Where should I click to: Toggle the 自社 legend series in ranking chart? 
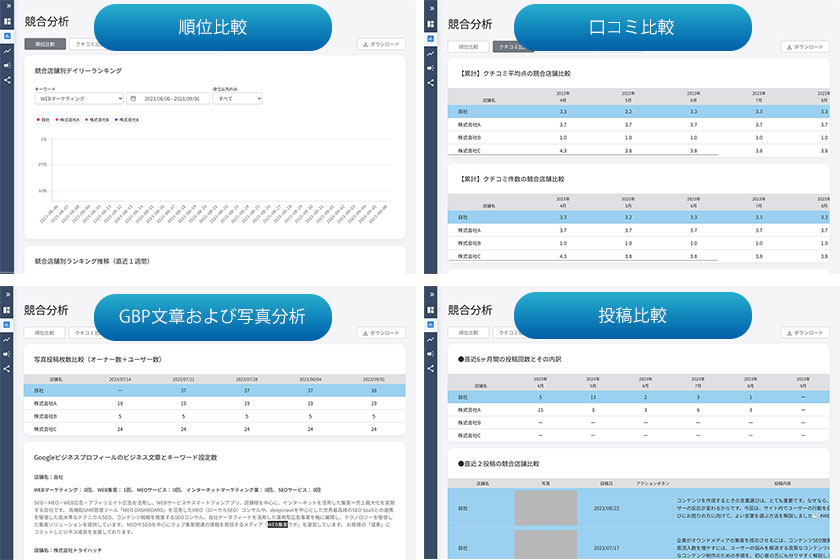(x=43, y=120)
